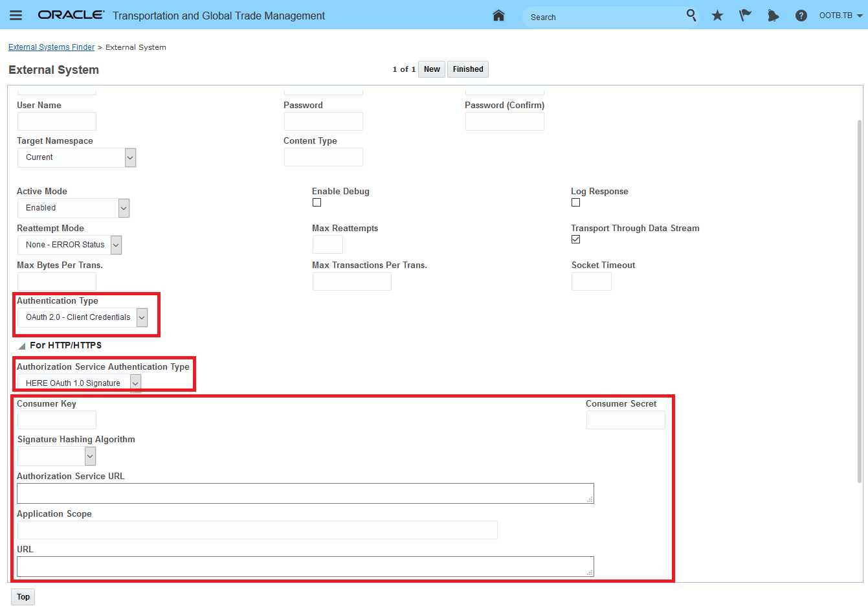The width and height of the screenshot is (868, 608).
Task: Open the flag icon in header
Action: coord(745,16)
